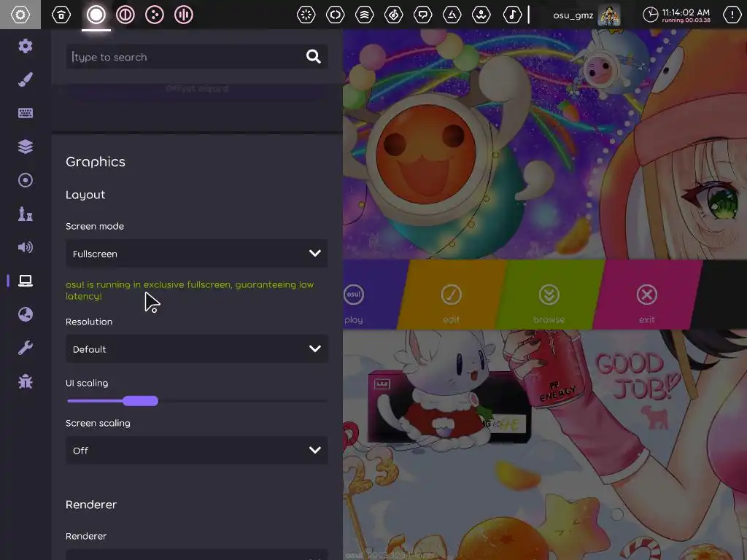Jump to General settings gear in sidebar
This screenshot has width=747, height=560.
click(x=26, y=46)
